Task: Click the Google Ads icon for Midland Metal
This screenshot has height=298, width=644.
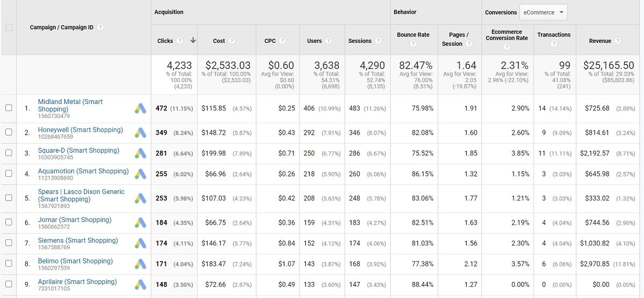Action: click(140, 109)
